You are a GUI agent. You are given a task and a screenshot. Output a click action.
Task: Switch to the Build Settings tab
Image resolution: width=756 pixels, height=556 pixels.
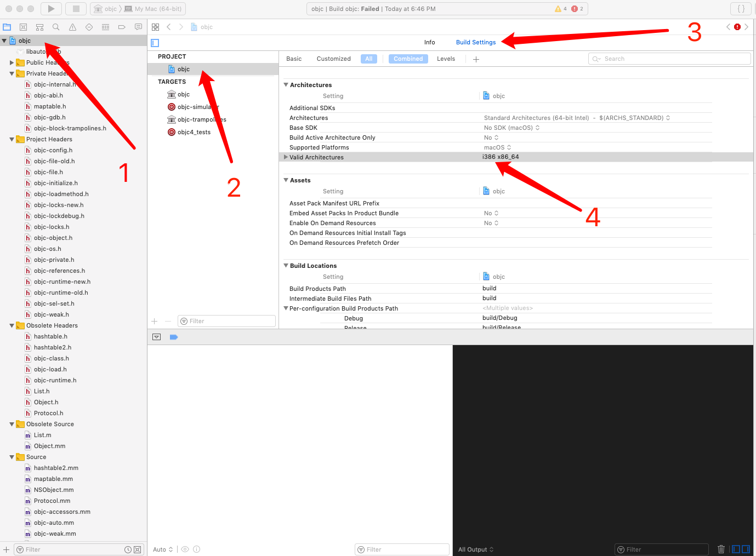click(476, 42)
